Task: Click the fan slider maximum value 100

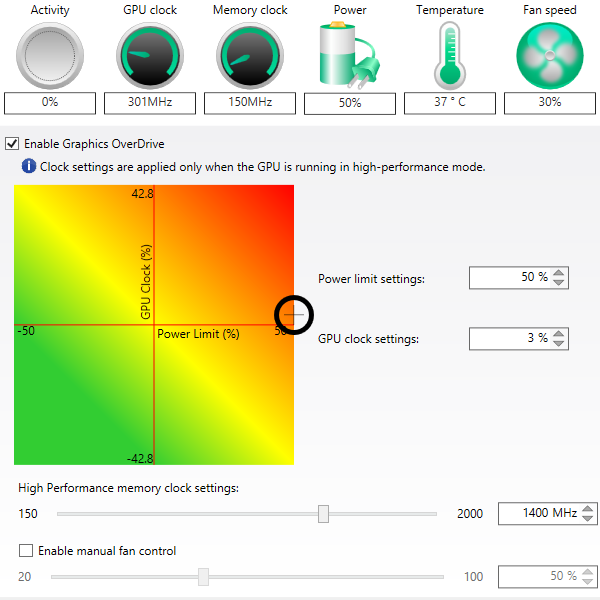Action: tap(473, 576)
